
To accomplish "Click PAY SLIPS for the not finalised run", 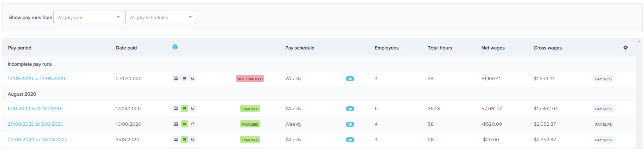I will click(603, 79).
